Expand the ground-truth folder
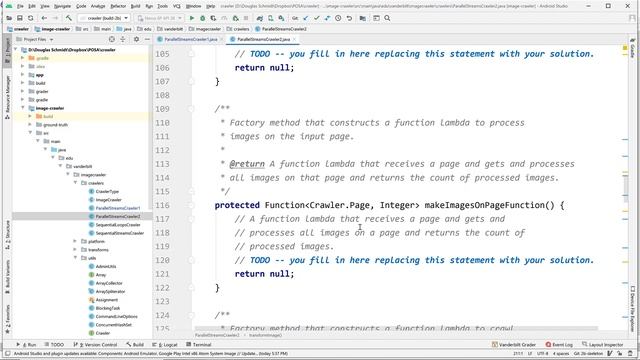Viewport: 640px width, 360px height. pos(30,124)
